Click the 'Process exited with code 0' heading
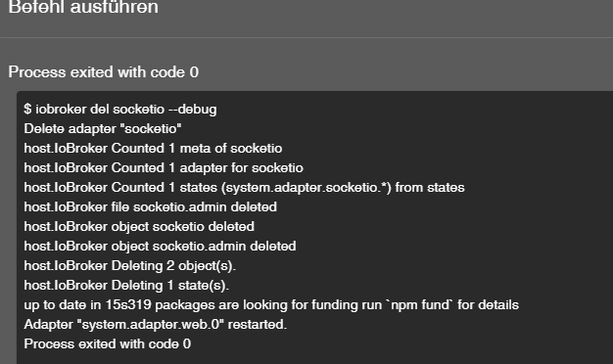613x364 pixels. (x=104, y=72)
